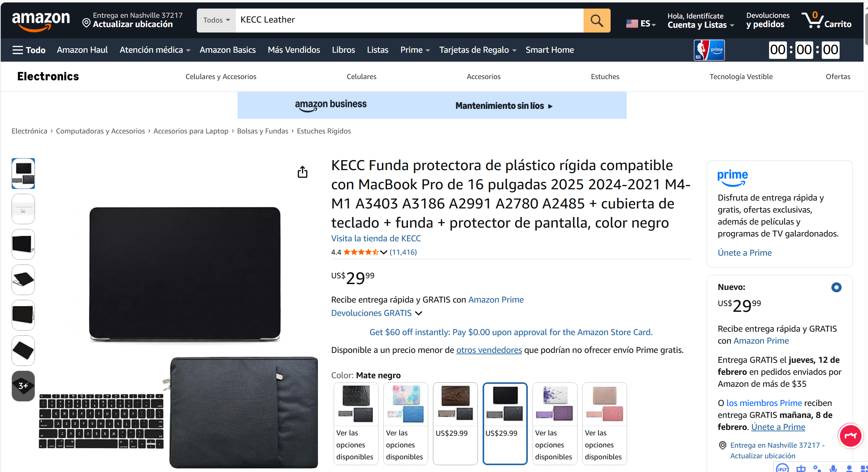
Task: Expand the Todos search category dropdown
Action: click(216, 21)
